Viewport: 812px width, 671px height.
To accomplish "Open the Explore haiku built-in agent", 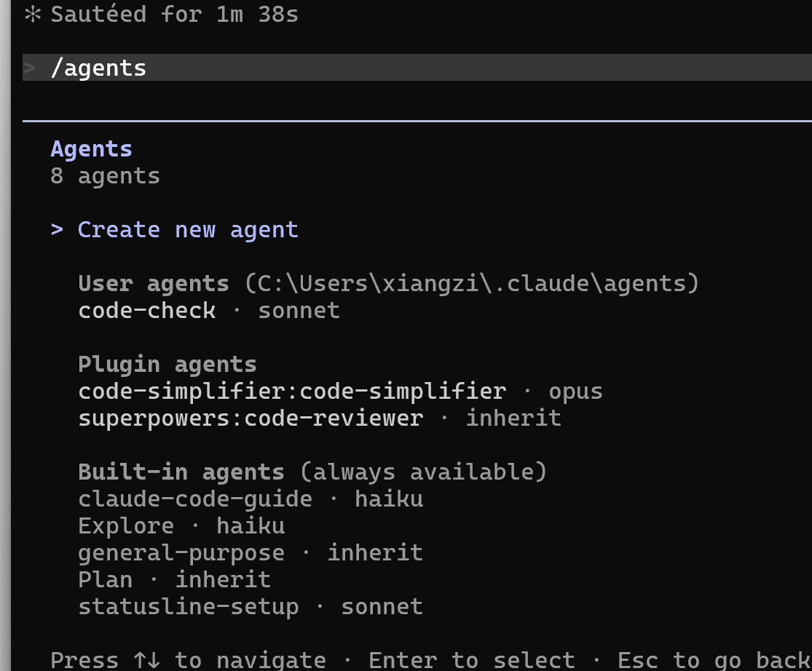I will tap(181, 525).
